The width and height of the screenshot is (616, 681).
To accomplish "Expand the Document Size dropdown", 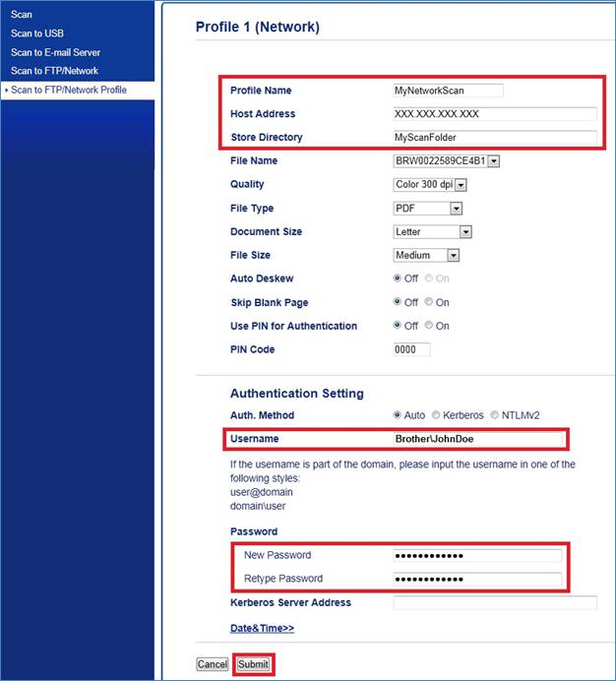I will click(x=432, y=232).
